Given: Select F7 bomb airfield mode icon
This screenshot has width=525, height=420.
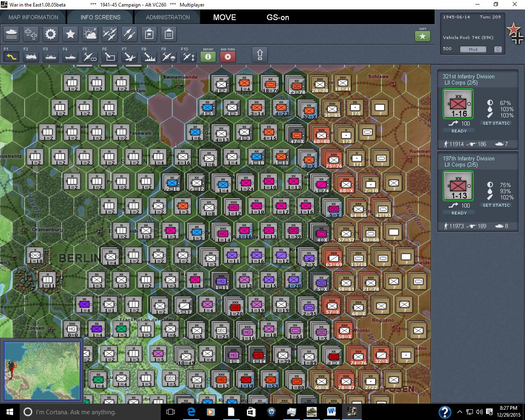Looking at the screenshot, I should pos(129,57).
